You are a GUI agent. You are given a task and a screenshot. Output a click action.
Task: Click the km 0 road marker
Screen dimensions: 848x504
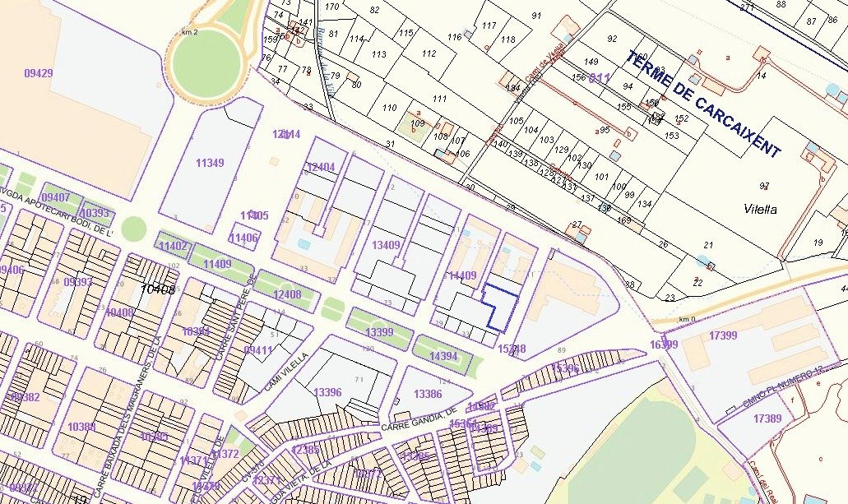tap(688, 319)
